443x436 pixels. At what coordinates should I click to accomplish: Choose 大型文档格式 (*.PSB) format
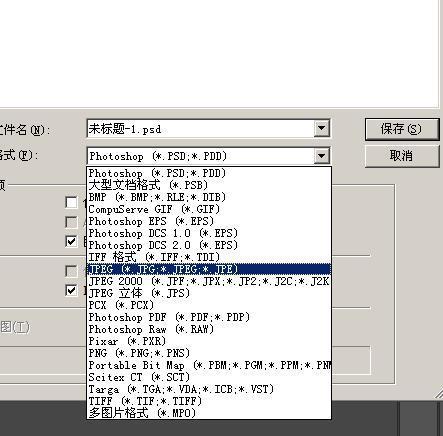click(209, 185)
